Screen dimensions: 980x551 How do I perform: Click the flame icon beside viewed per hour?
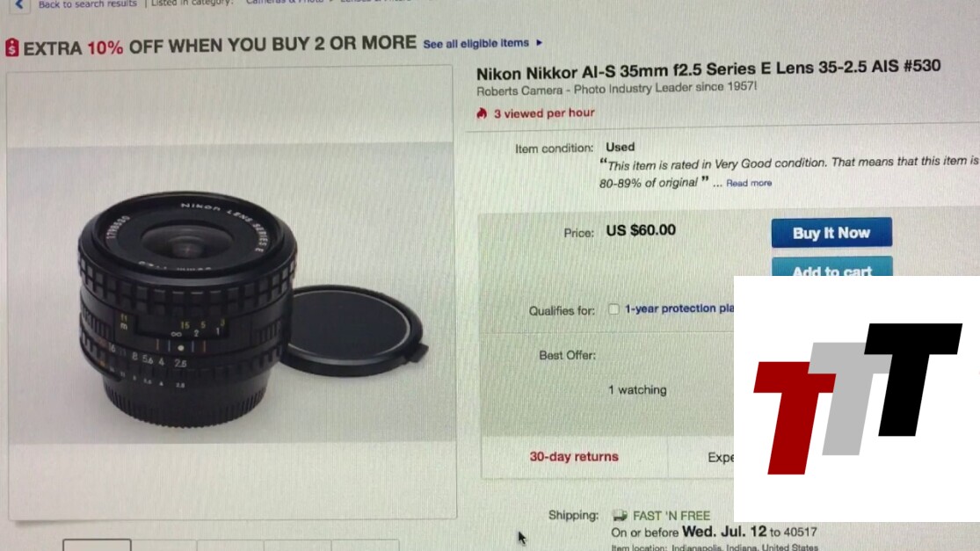482,113
